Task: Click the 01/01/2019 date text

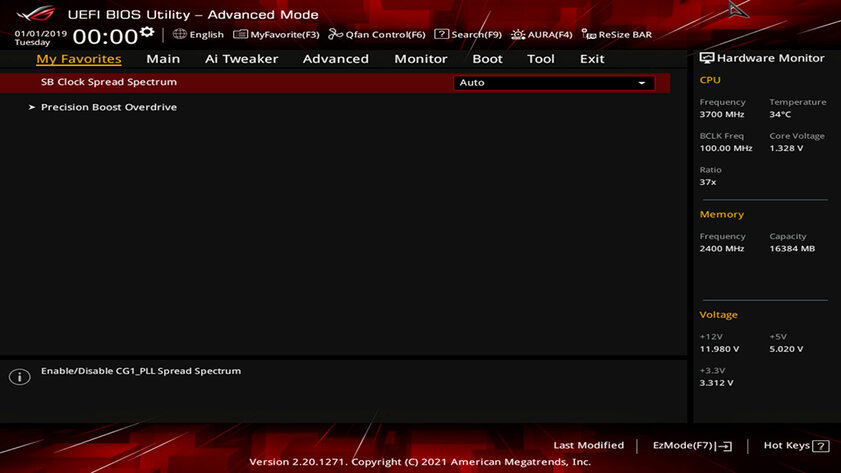Action: click(41, 33)
